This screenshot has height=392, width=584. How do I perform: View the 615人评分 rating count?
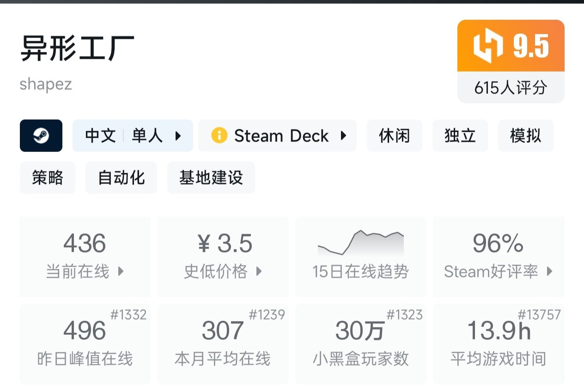click(x=511, y=87)
